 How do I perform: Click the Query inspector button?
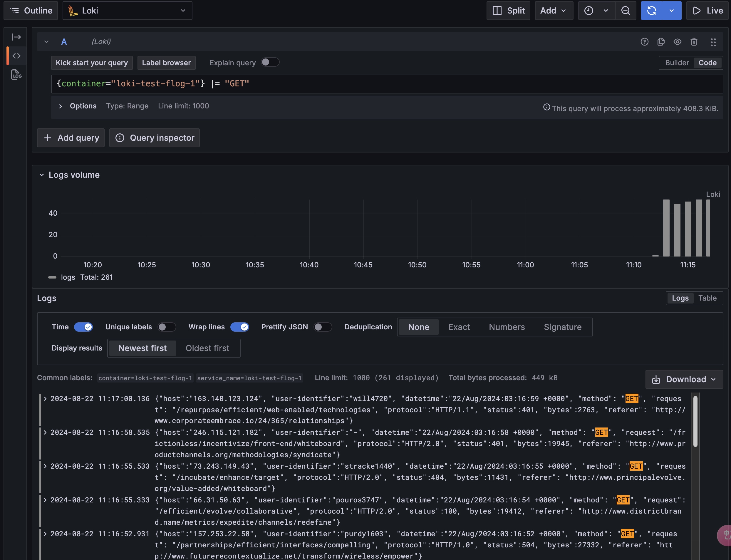(x=155, y=138)
